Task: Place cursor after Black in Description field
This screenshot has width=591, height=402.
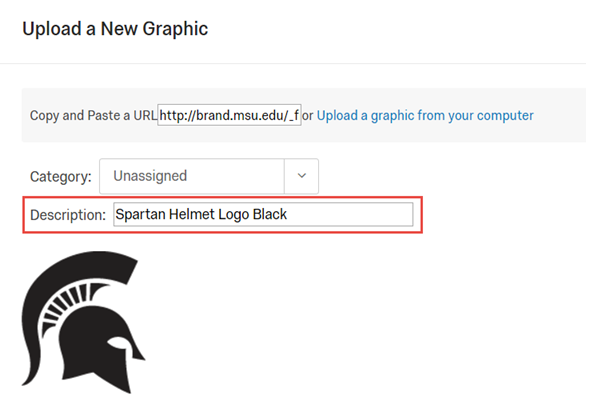Action: coord(288,214)
